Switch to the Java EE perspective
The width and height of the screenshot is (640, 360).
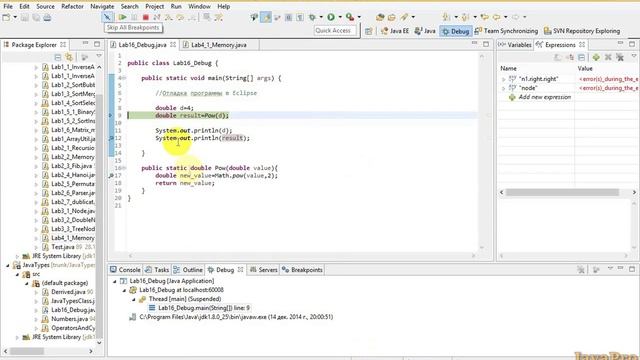pos(395,31)
